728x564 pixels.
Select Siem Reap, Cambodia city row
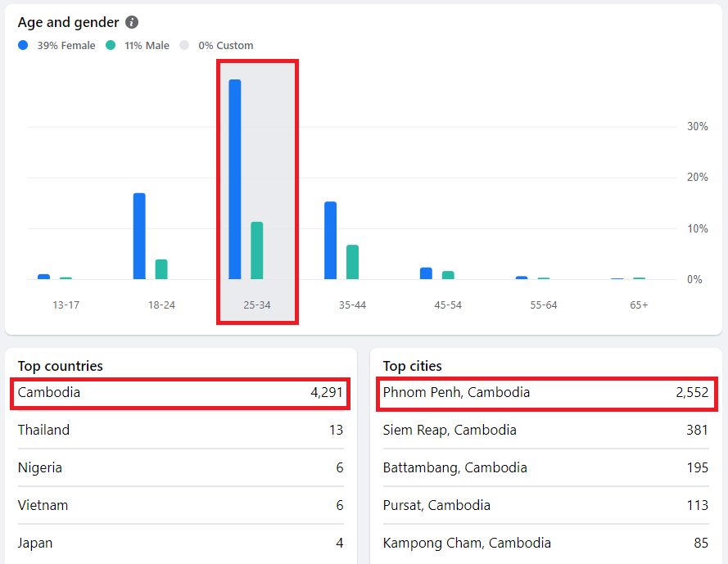point(546,430)
